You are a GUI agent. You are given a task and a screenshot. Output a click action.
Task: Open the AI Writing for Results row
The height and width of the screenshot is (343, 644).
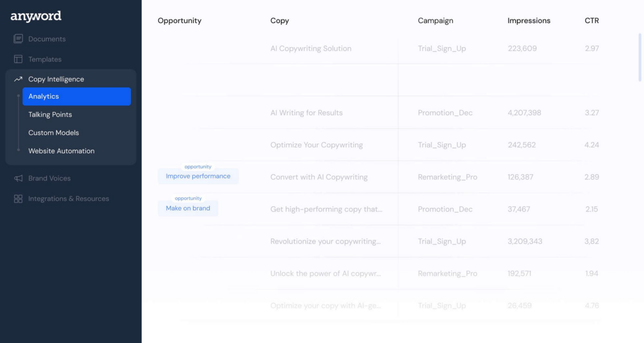point(306,113)
